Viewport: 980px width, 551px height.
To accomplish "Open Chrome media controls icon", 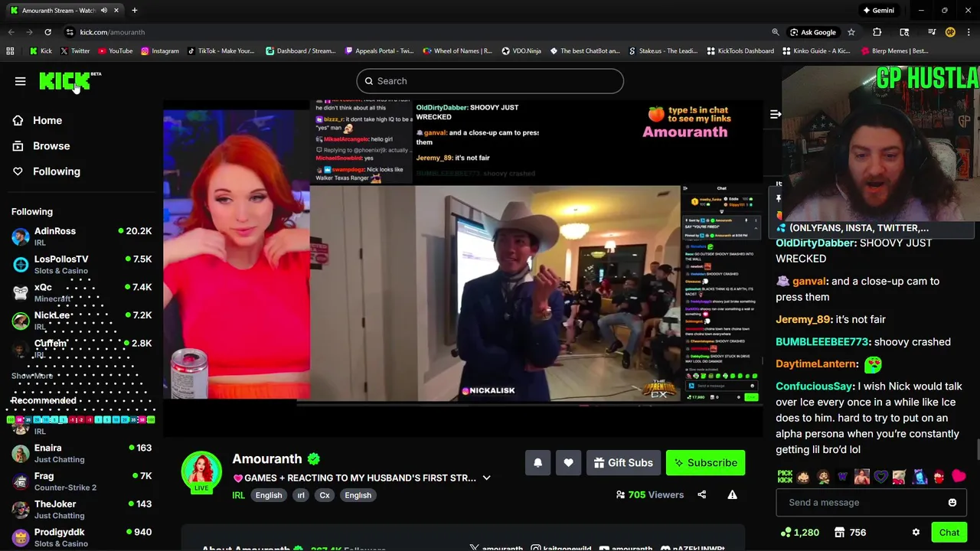I will [x=932, y=32].
